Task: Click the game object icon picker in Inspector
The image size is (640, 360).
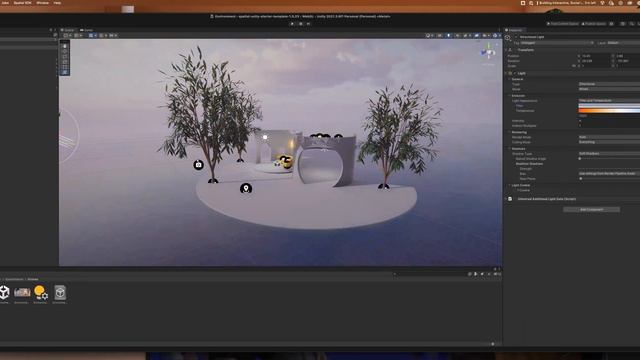Action: pyautogui.click(x=507, y=38)
